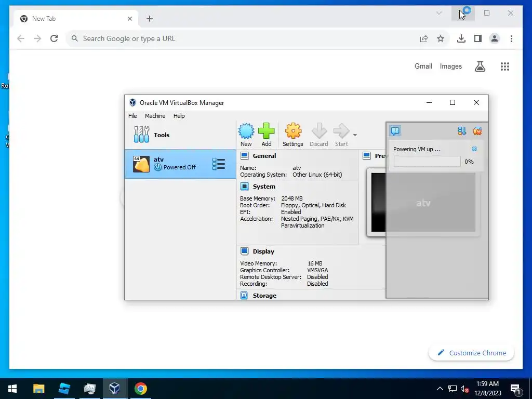The width and height of the screenshot is (532, 399).
Task: Open Windows notification center icon
Action: (x=516, y=389)
